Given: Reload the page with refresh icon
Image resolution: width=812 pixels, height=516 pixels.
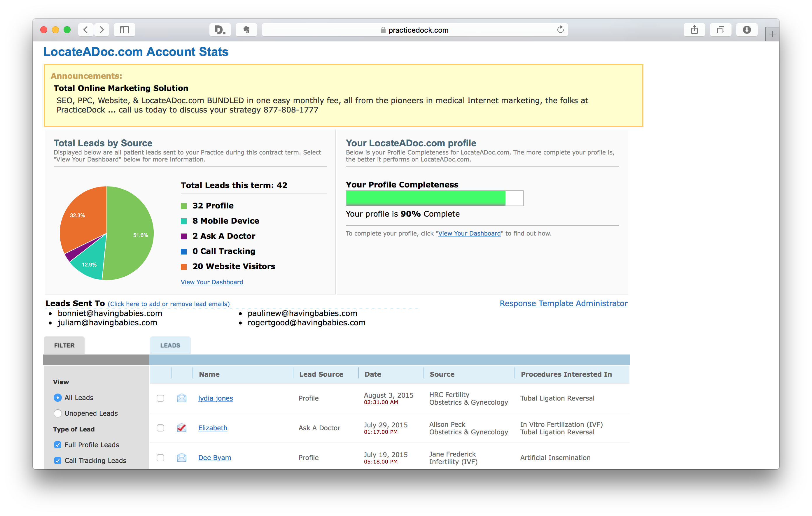Looking at the screenshot, I should (560, 30).
